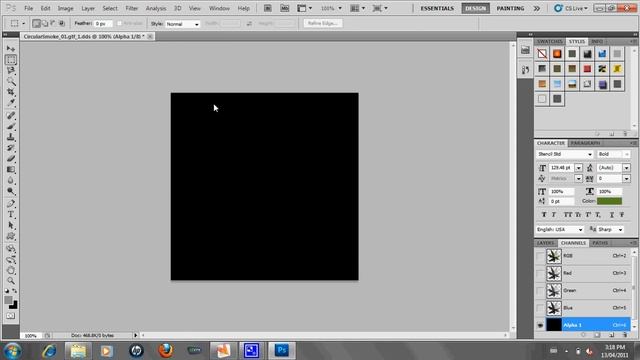Select the Eraser tool
The image size is (640, 360).
tap(11, 159)
